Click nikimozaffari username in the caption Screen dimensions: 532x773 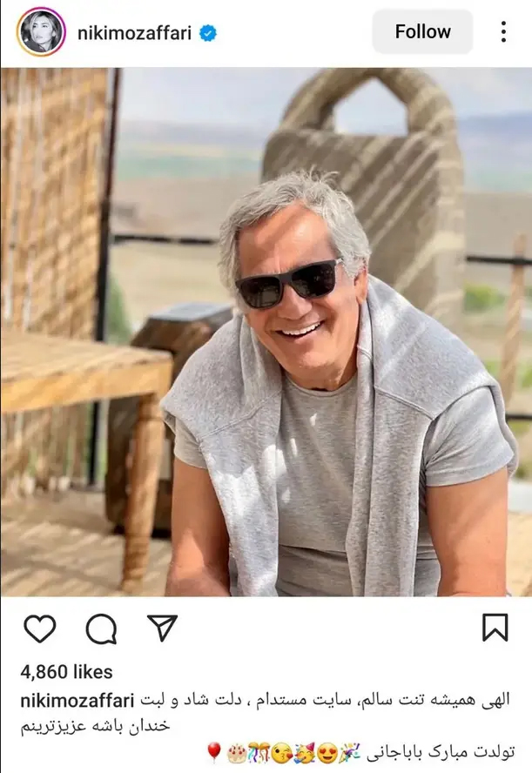(x=77, y=700)
